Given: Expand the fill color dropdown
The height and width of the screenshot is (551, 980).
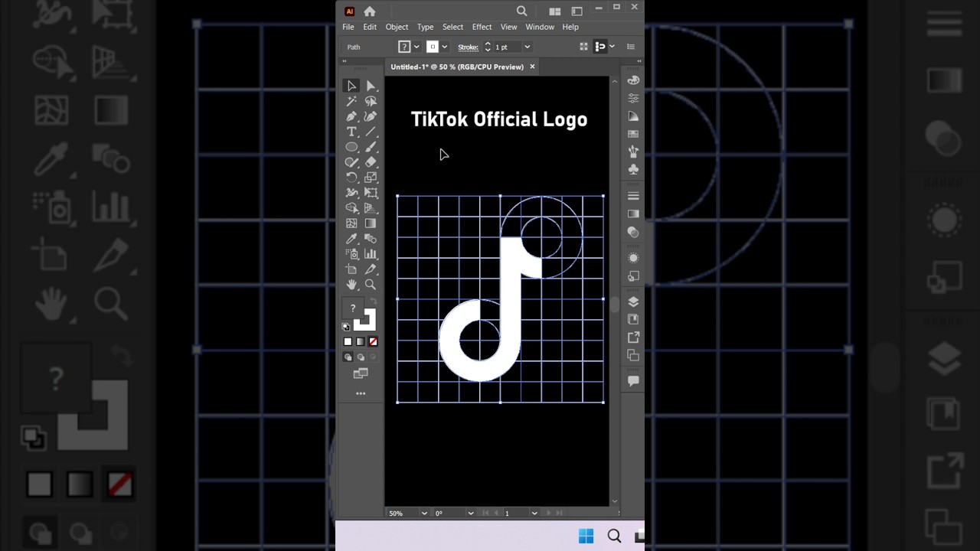Looking at the screenshot, I should 416,47.
